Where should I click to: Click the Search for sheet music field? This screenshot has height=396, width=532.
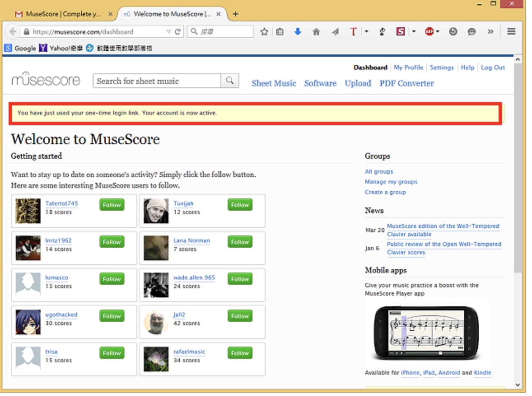click(157, 81)
